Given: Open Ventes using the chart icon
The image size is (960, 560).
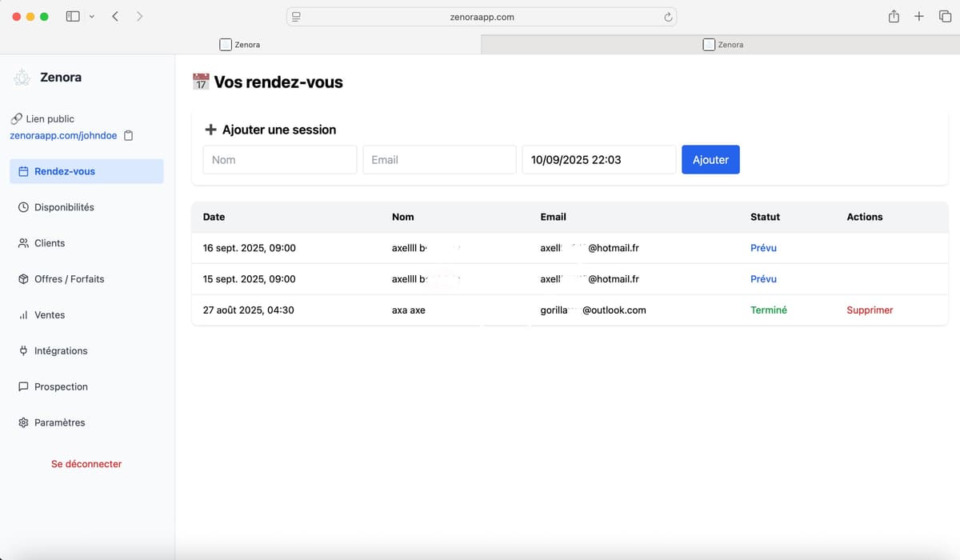Looking at the screenshot, I should (23, 314).
